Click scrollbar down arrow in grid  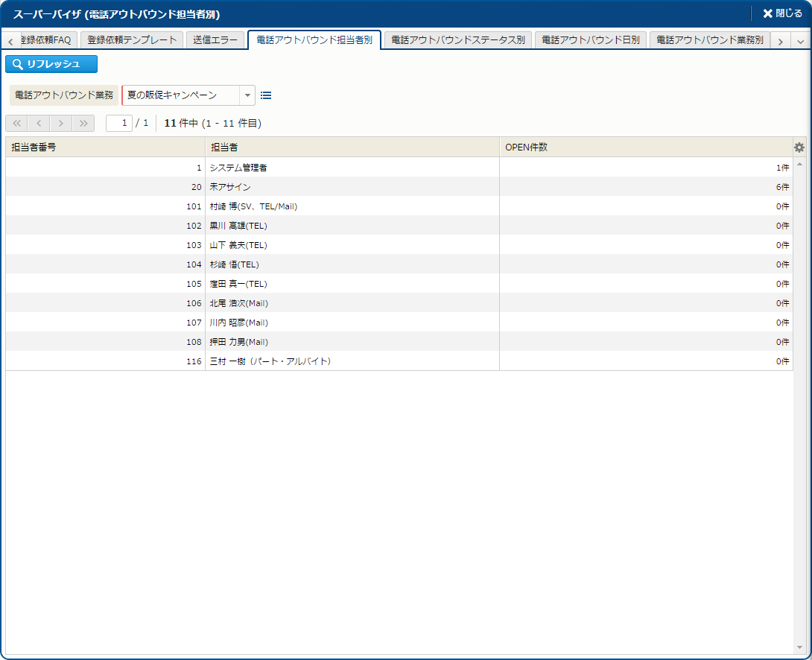click(x=799, y=647)
